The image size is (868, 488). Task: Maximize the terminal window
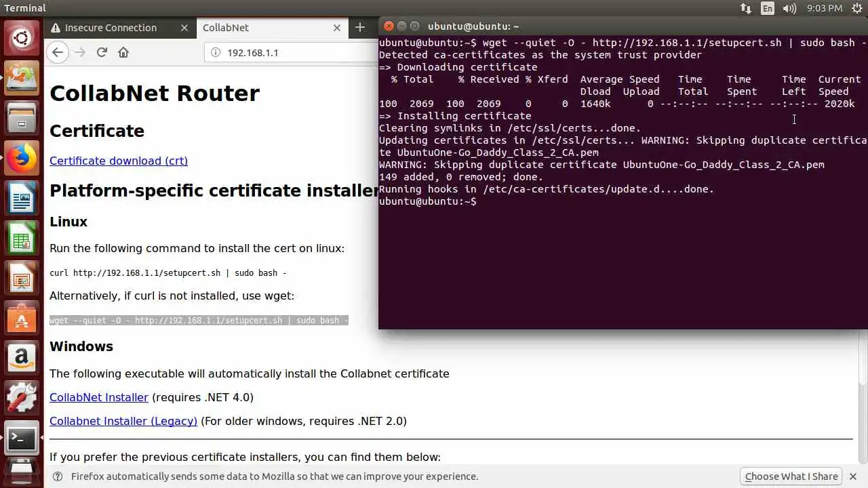pos(414,26)
